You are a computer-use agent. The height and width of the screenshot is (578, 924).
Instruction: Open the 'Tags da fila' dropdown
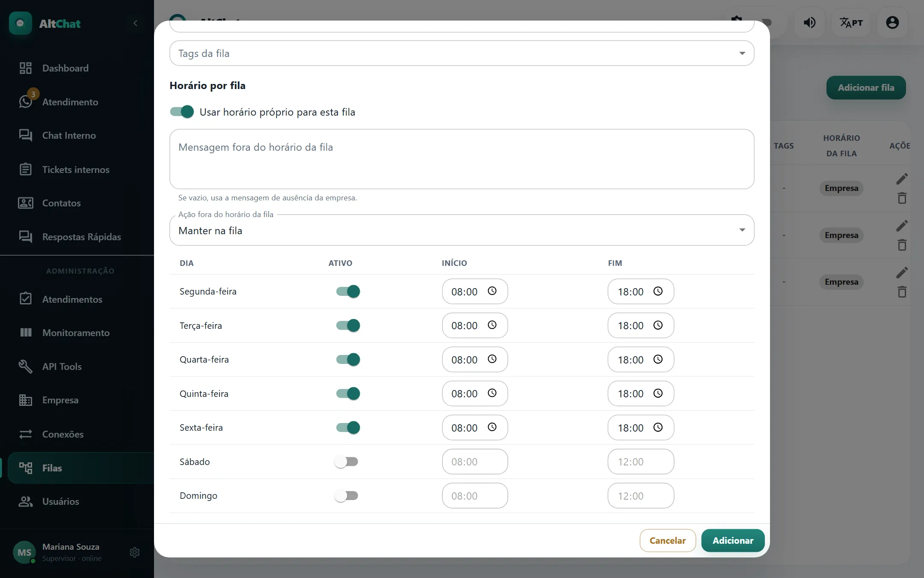462,53
